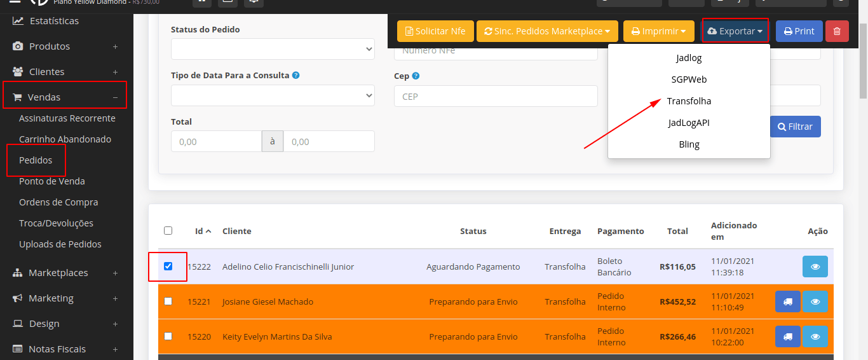Open order 15220 details with eye icon
Screen dimensions: 868x360
(815, 336)
